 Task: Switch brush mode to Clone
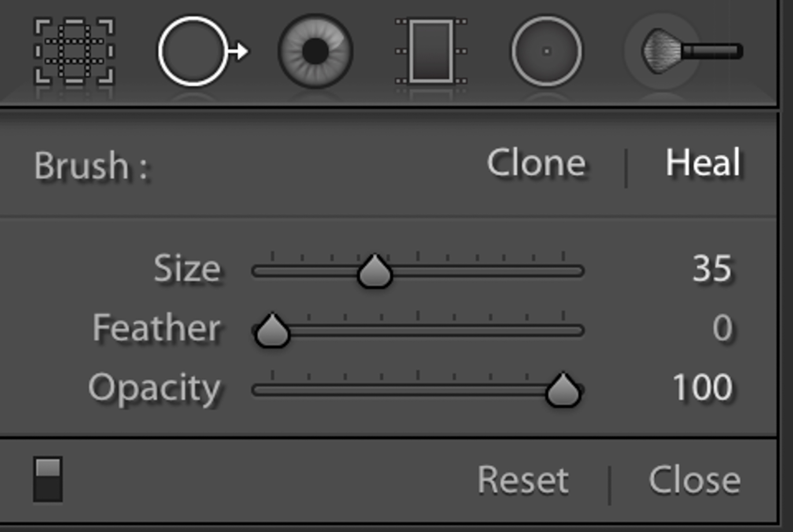(536, 163)
